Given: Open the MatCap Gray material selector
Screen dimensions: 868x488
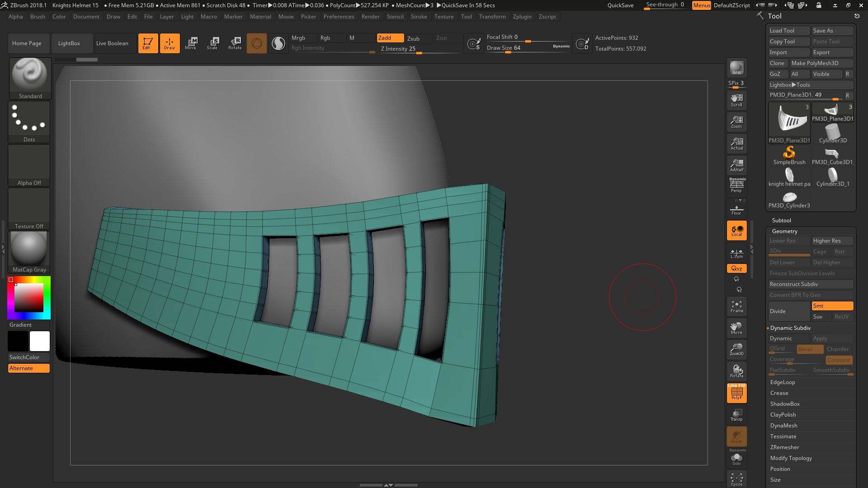Looking at the screenshot, I should point(29,252).
